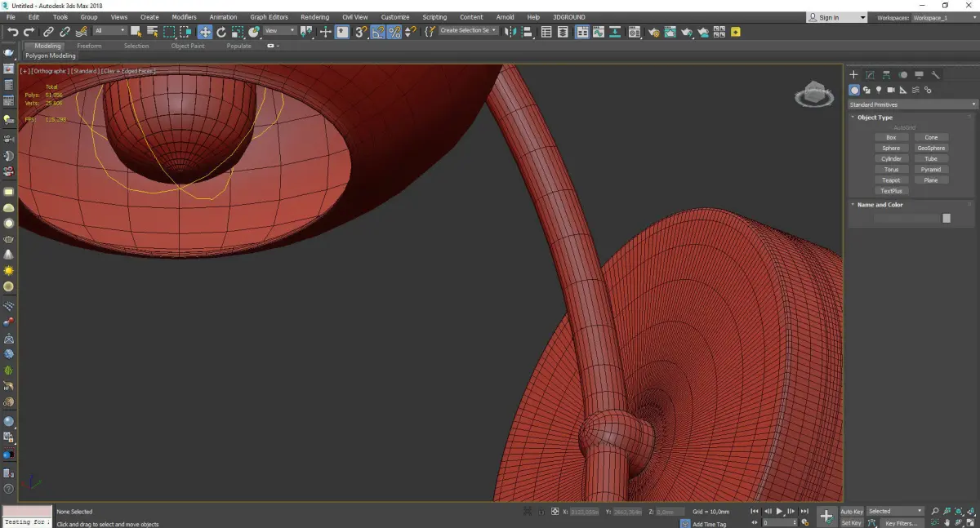Open the Modify tab in command panel
980x528 pixels.
tap(870, 75)
